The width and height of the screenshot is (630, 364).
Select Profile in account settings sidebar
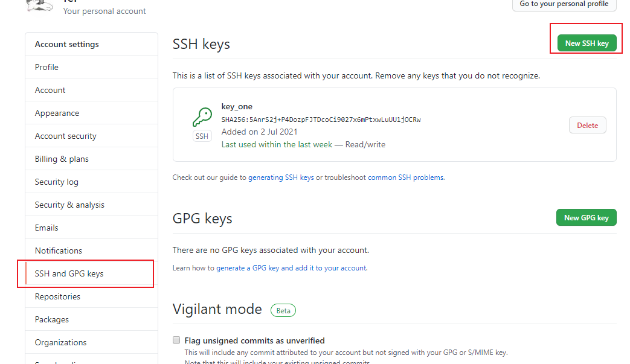point(92,67)
